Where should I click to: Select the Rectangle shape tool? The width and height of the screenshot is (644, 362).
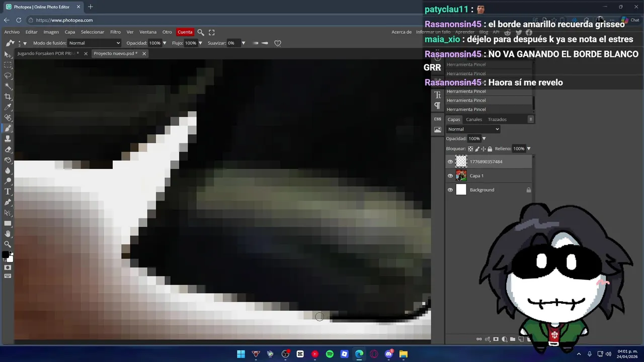pyautogui.click(x=8, y=223)
